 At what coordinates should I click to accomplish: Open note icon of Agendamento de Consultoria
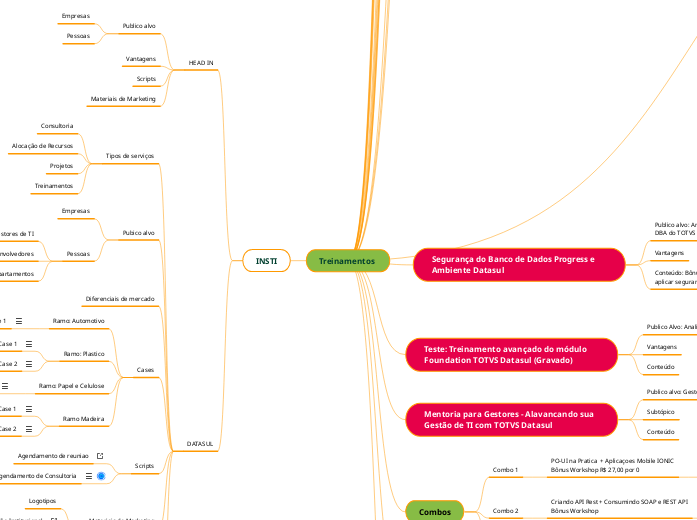coord(89,476)
